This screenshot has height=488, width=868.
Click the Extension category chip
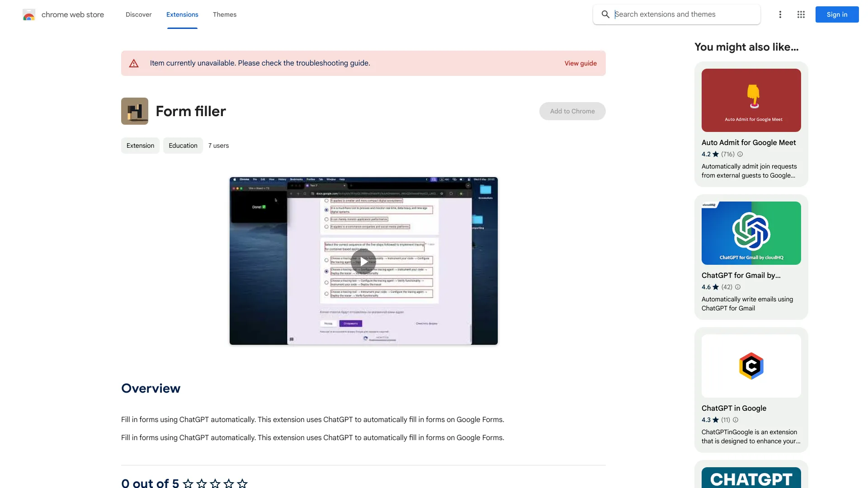[x=140, y=145]
